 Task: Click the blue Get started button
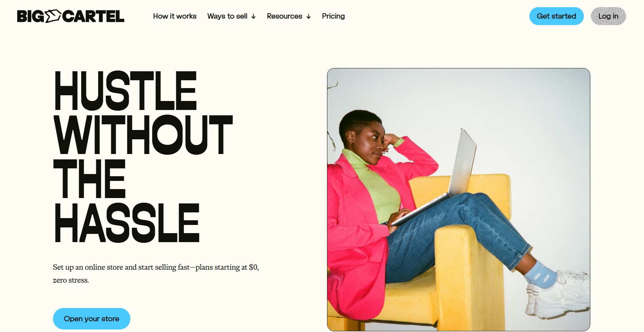point(556,16)
